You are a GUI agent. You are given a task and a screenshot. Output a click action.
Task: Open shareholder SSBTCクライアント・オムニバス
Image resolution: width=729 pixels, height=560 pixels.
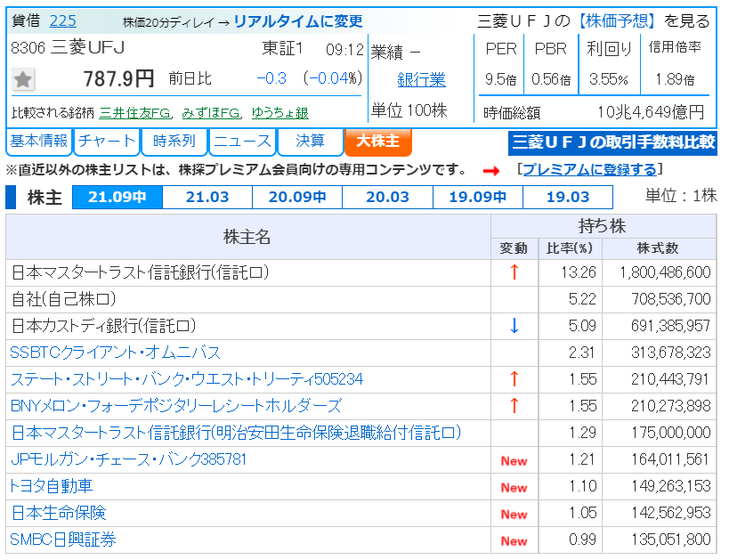tap(116, 353)
